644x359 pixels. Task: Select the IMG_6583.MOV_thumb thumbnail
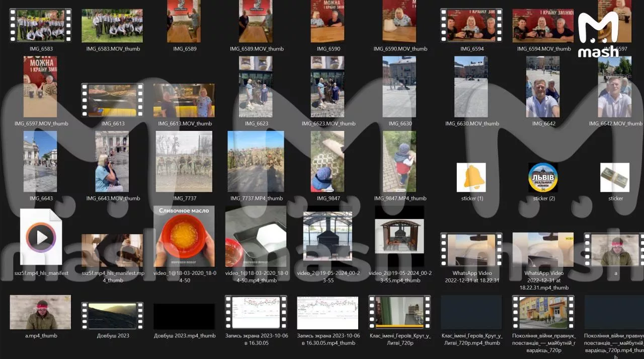point(113,26)
